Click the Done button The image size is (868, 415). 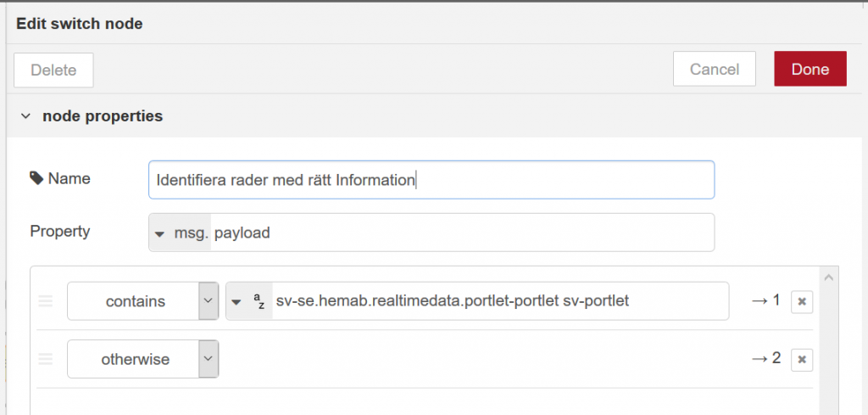pyautogui.click(x=810, y=70)
